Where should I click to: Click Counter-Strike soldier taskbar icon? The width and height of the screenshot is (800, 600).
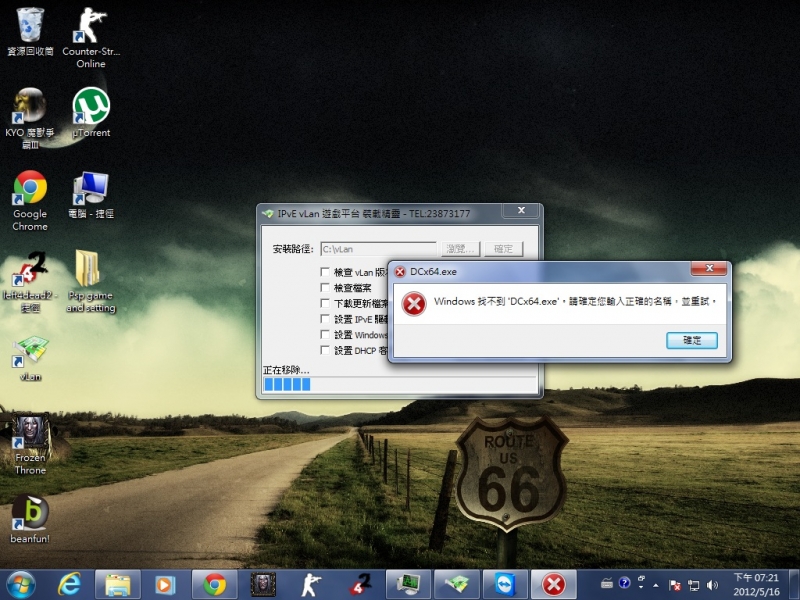point(311,584)
